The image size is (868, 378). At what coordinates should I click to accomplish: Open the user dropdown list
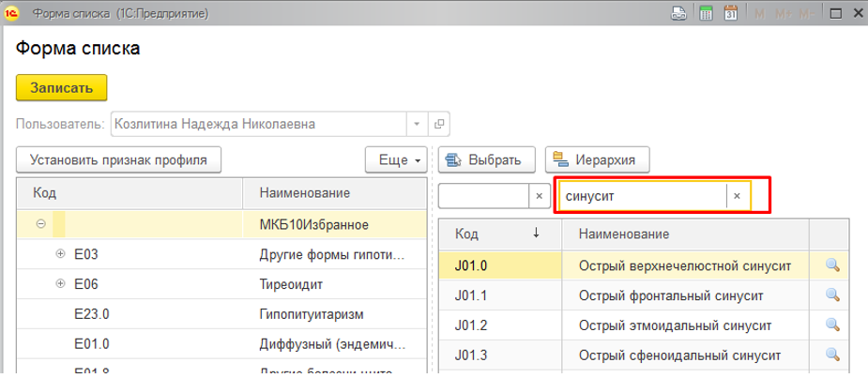pos(417,124)
